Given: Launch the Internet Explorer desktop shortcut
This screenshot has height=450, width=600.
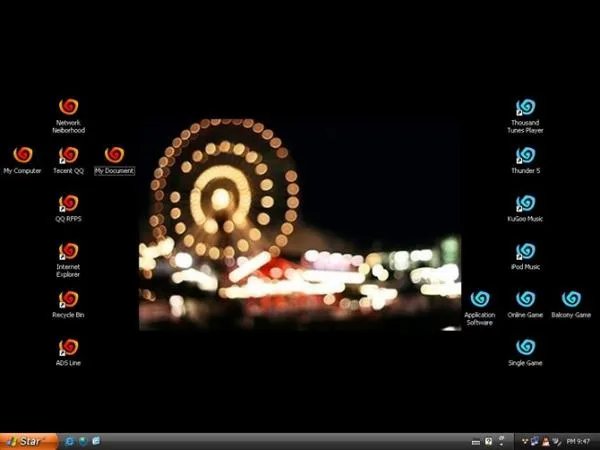Looking at the screenshot, I should (69, 252).
